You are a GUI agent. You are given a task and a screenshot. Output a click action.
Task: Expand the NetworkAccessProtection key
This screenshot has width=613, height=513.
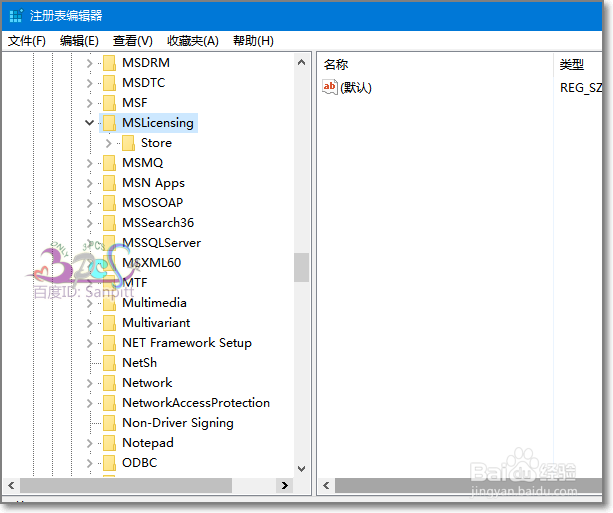(x=90, y=403)
